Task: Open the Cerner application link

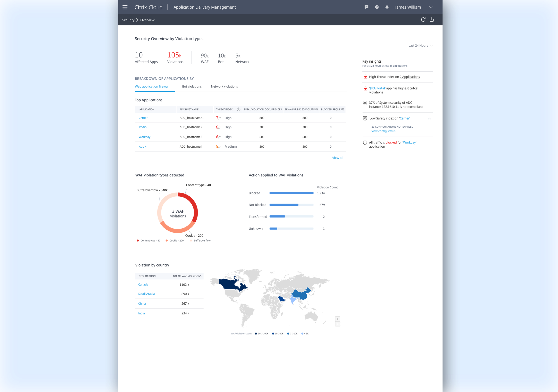Action: (143, 118)
